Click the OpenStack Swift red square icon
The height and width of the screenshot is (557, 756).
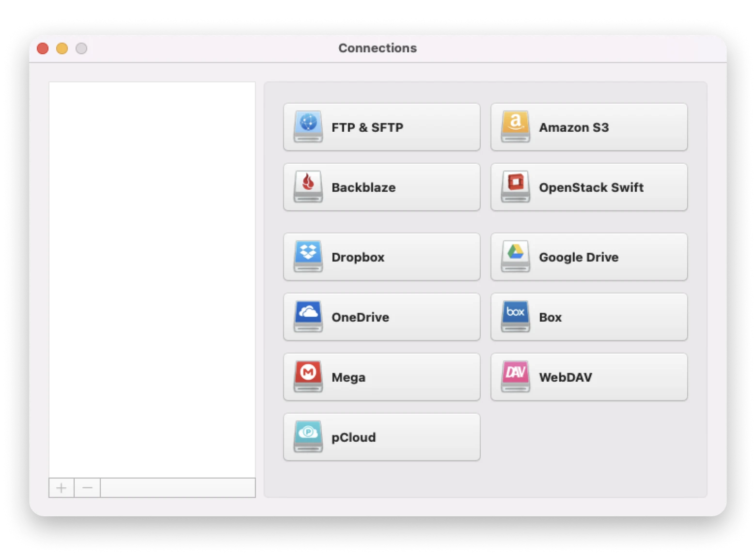(x=516, y=187)
